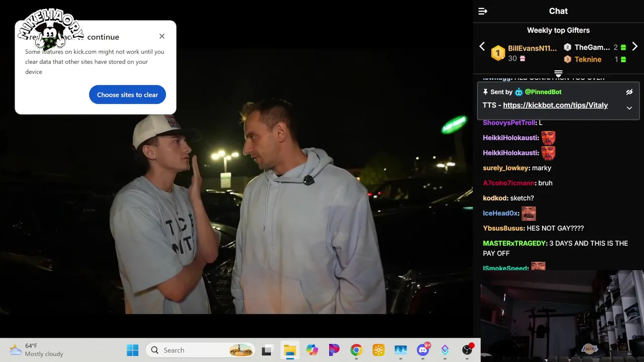Viewport: 644px width, 362px height.
Task: Click Ybsus8usus username in chat
Action: point(503,228)
